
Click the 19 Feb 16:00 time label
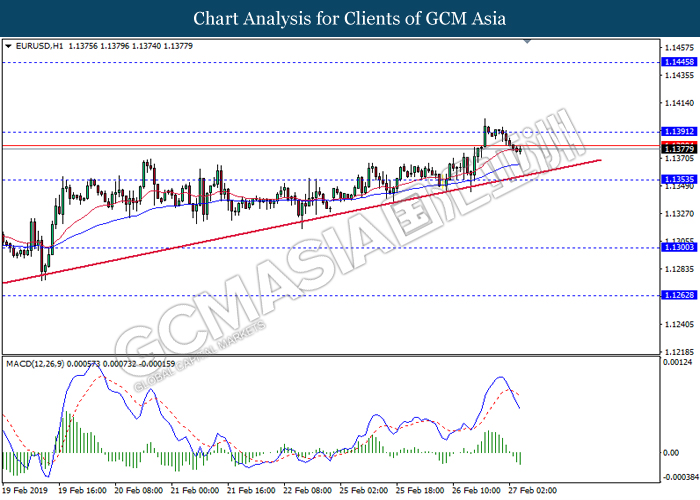(x=82, y=491)
